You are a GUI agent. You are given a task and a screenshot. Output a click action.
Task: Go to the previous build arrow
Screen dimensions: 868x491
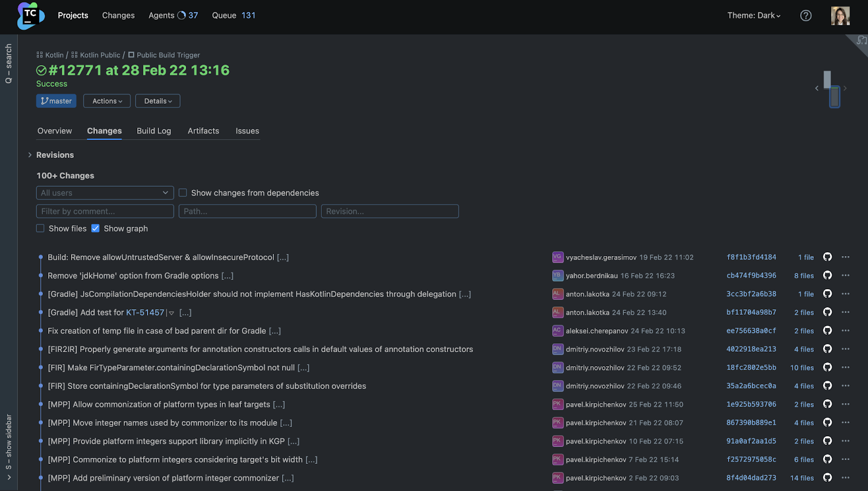point(816,88)
